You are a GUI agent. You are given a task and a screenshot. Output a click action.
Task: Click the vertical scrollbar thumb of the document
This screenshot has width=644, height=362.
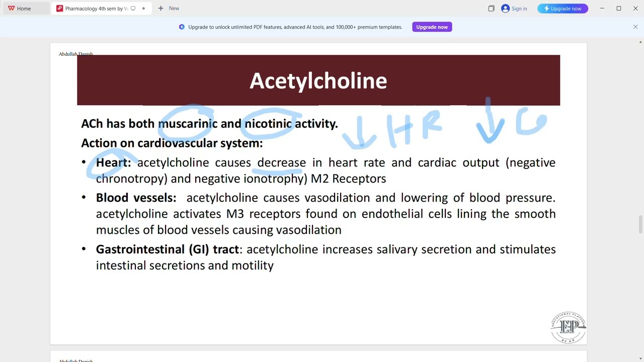coord(640,225)
